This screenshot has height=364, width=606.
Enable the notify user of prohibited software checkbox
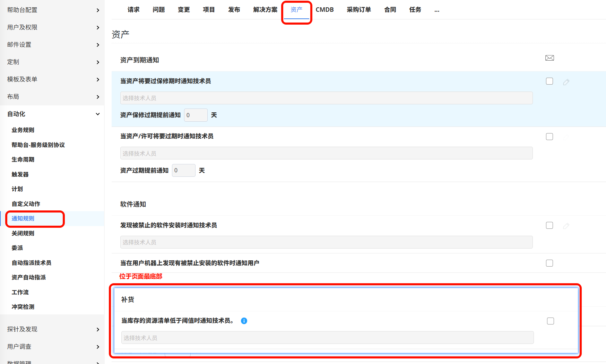click(x=549, y=263)
